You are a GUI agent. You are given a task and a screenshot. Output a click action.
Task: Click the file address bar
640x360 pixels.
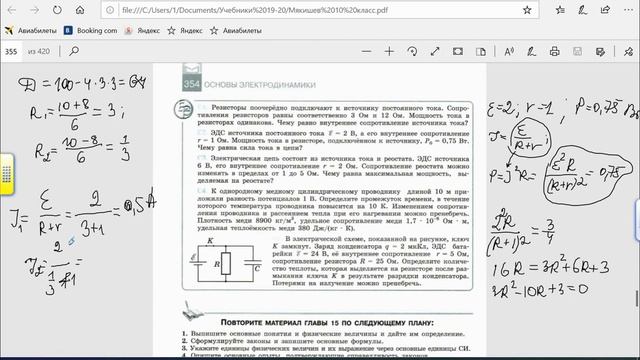coord(320,10)
